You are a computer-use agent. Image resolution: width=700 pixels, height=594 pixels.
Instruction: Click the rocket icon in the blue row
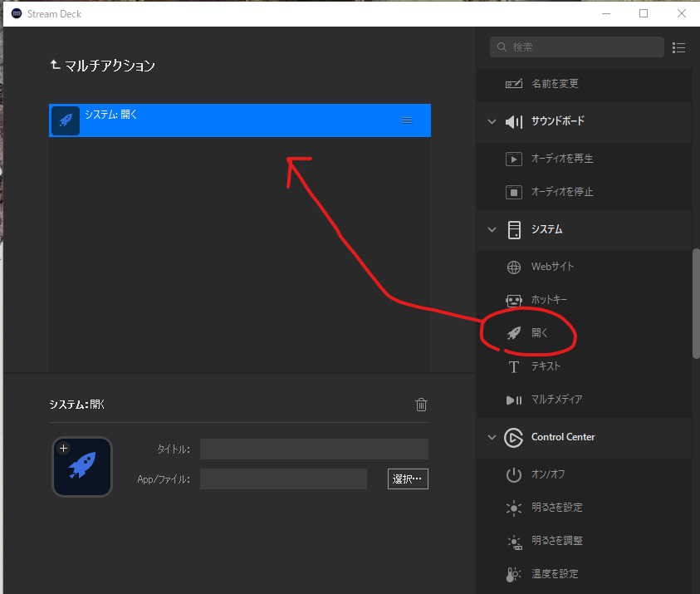(x=66, y=120)
